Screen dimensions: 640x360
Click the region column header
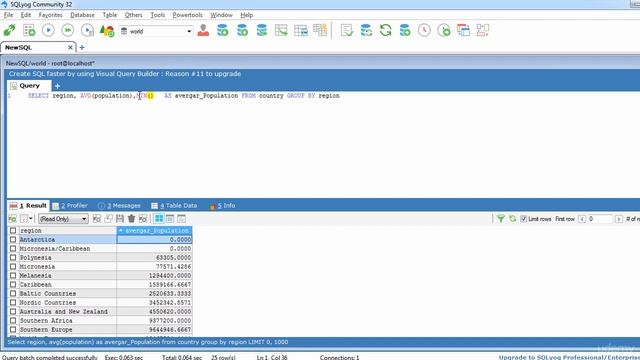[x=67, y=231]
